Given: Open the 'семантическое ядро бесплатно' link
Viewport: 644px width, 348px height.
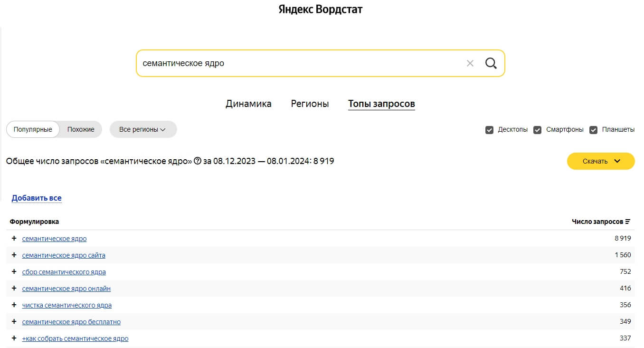Looking at the screenshot, I should [x=71, y=322].
